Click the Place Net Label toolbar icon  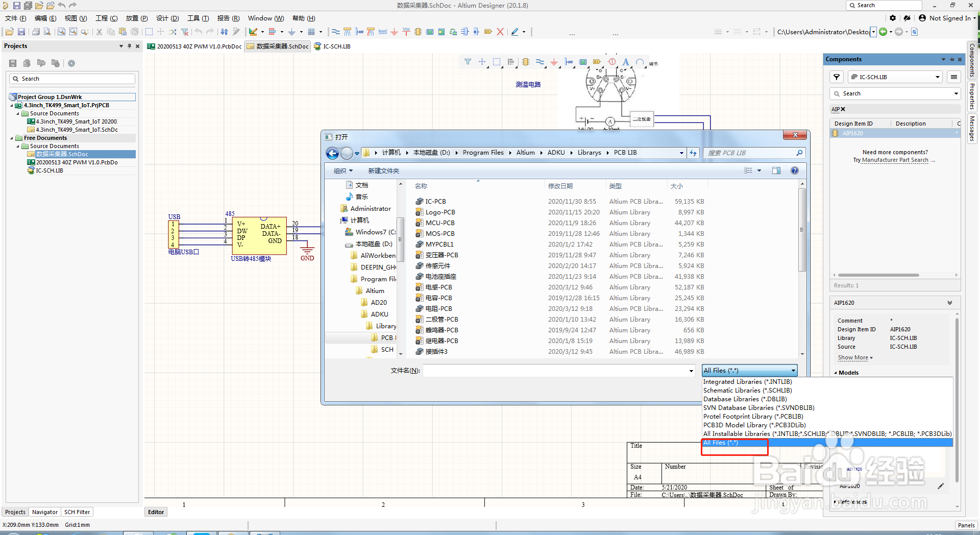pos(382,32)
